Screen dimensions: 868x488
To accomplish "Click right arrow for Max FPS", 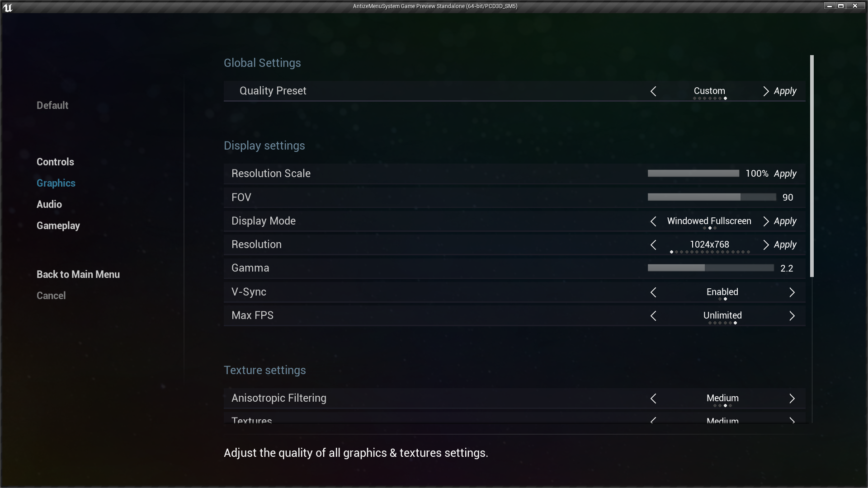I will [x=792, y=316].
